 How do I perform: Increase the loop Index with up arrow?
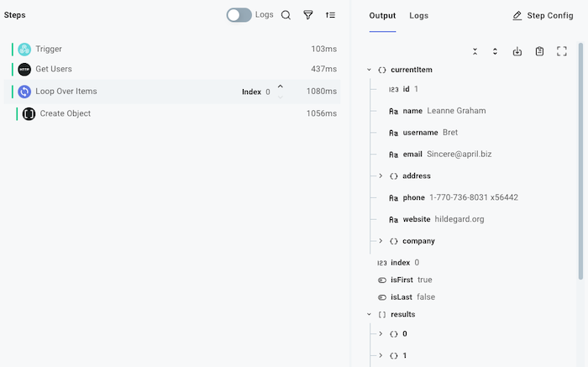(280, 87)
